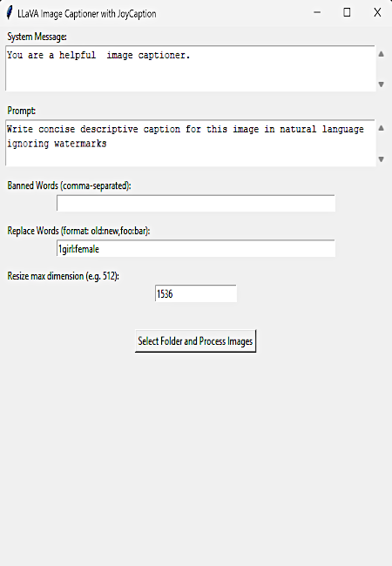The height and width of the screenshot is (566, 392).
Task: Focus the Replace Words field containing 1girl:female
Action: 196,248
